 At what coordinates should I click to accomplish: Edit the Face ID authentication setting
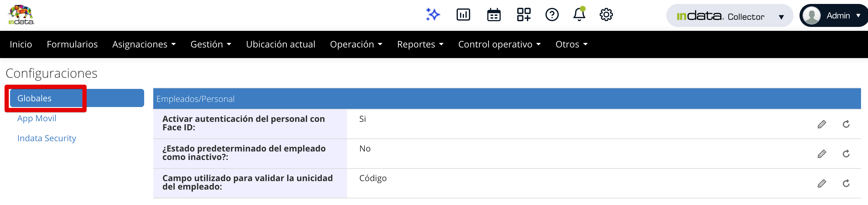click(x=821, y=124)
